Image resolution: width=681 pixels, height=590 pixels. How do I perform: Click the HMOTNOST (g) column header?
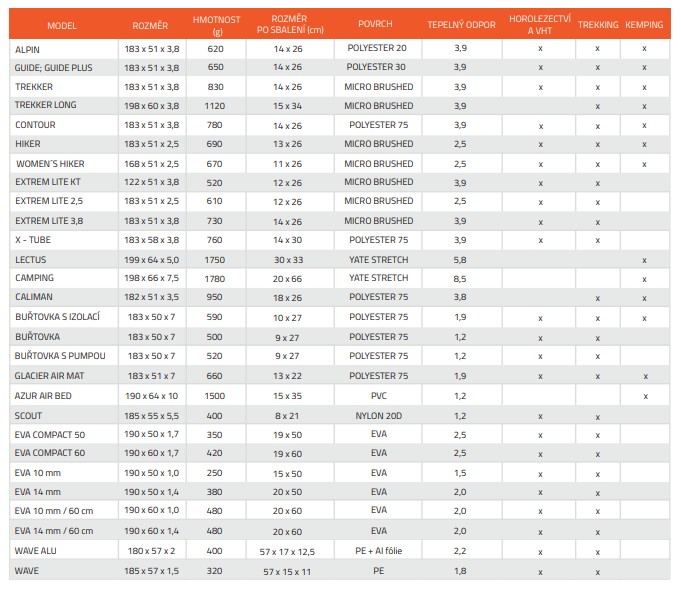pos(216,25)
